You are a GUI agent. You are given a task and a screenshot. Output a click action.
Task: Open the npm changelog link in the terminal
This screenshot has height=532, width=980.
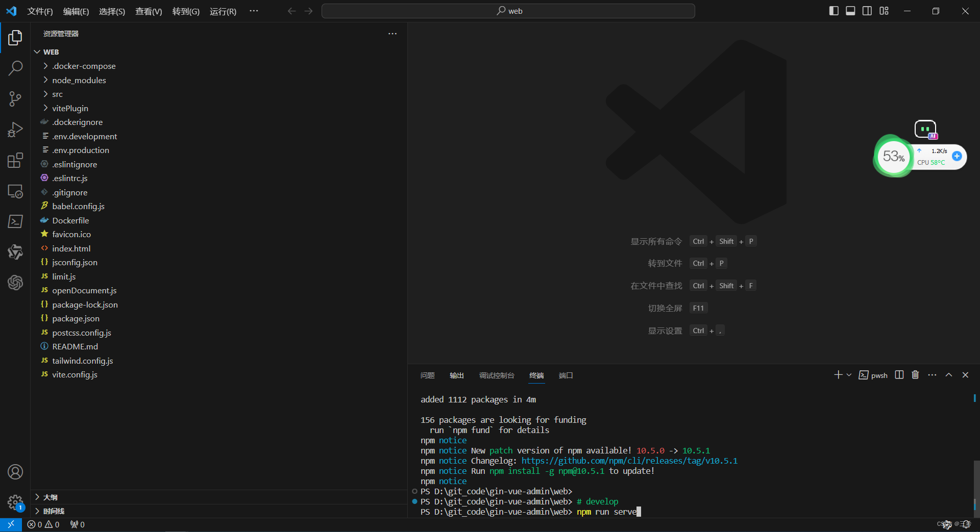629,461
